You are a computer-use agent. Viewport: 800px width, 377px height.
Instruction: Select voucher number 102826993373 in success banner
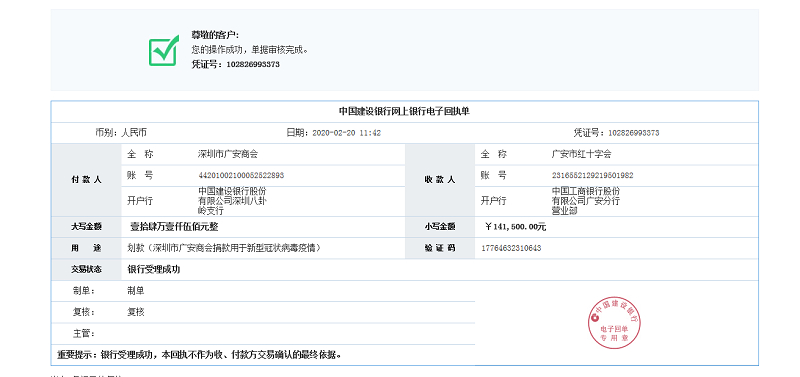pyautogui.click(x=253, y=65)
